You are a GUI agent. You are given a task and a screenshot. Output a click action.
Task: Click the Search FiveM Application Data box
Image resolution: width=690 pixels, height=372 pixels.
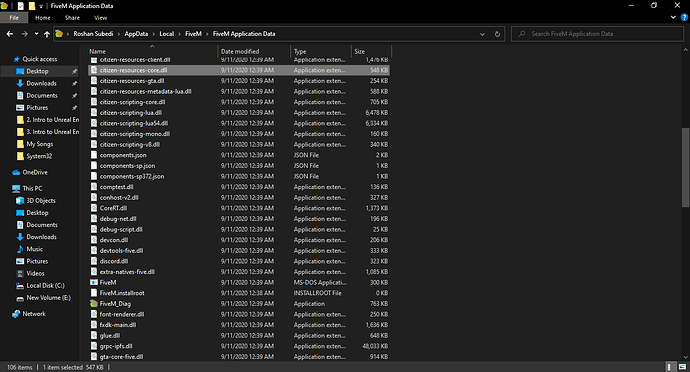[x=598, y=34]
